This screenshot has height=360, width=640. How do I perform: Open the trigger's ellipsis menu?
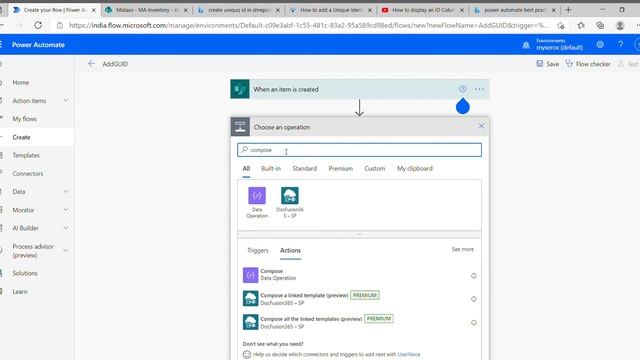point(479,89)
